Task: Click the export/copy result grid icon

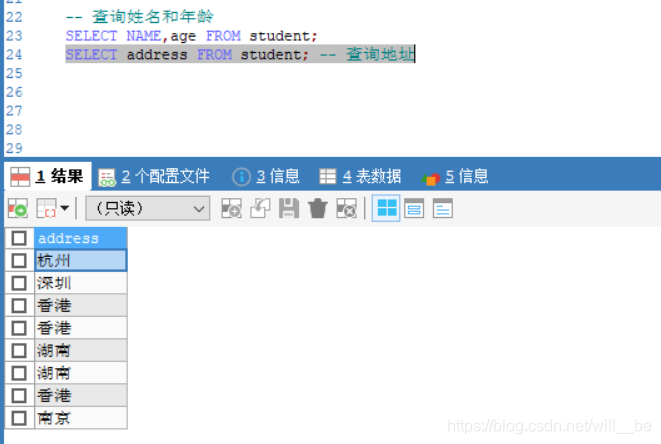Action: [46, 208]
